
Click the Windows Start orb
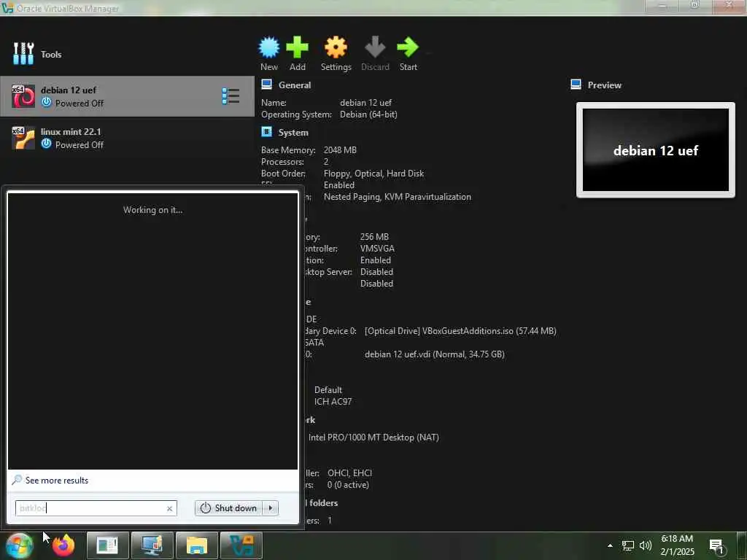pos(19,545)
